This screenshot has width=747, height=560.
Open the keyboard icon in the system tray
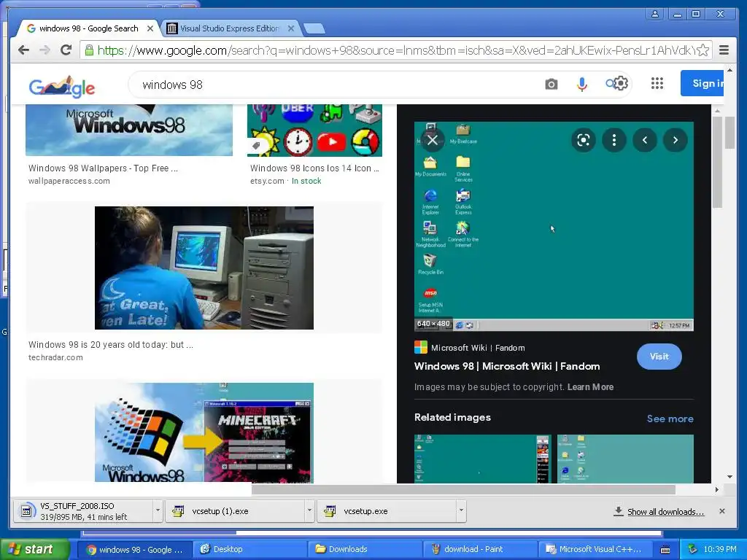coord(665,550)
